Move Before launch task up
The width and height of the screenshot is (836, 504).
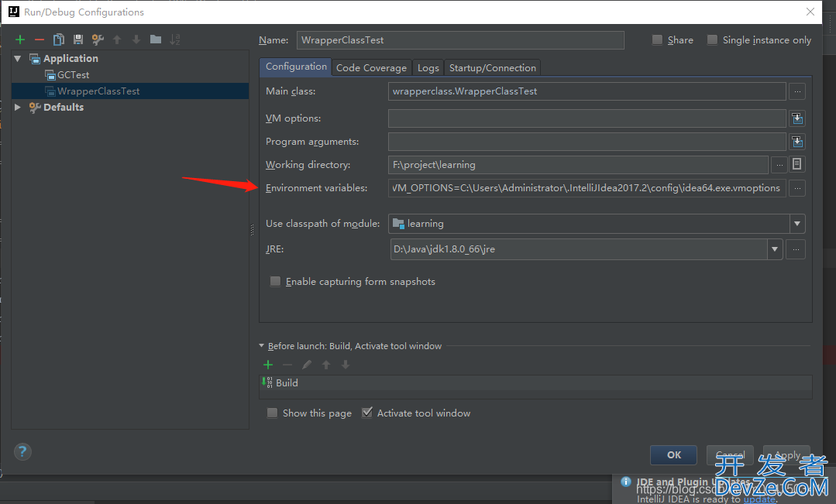[326, 365]
